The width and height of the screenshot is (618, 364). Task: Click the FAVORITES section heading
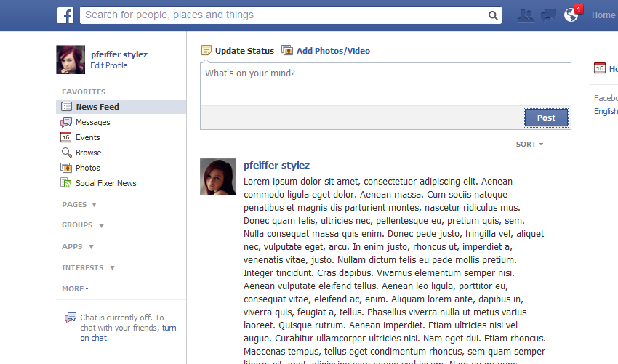click(x=84, y=92)
